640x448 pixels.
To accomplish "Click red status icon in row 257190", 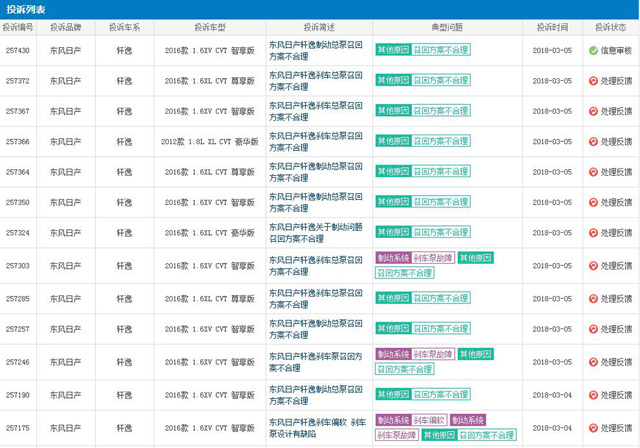I will [x=593, y=395].
